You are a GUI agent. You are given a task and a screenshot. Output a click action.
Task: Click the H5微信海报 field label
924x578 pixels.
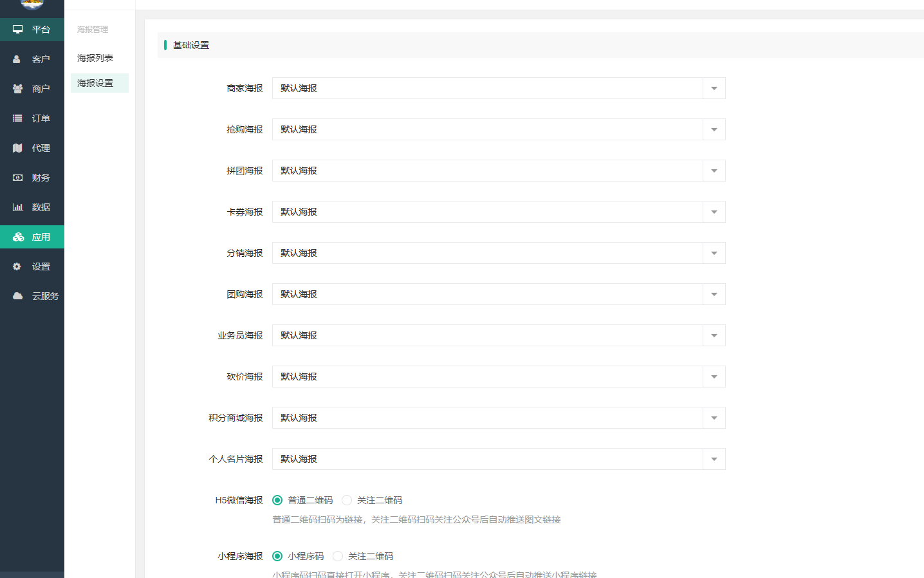click(239, 500)
